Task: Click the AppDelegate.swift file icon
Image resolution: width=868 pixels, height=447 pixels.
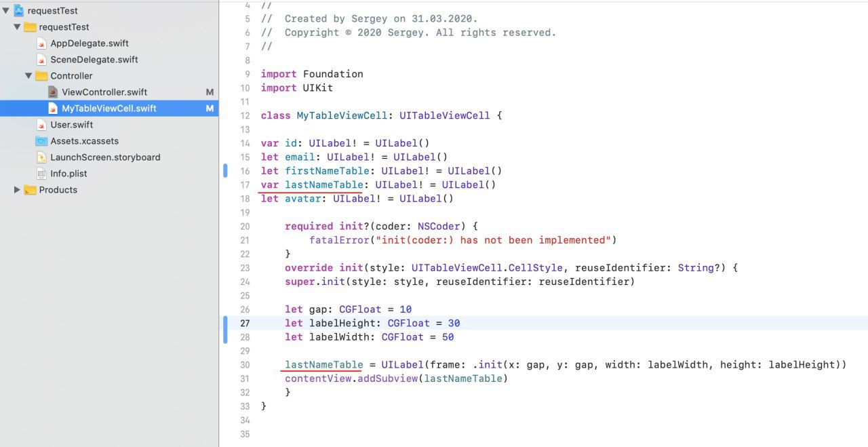Action: 41,43
